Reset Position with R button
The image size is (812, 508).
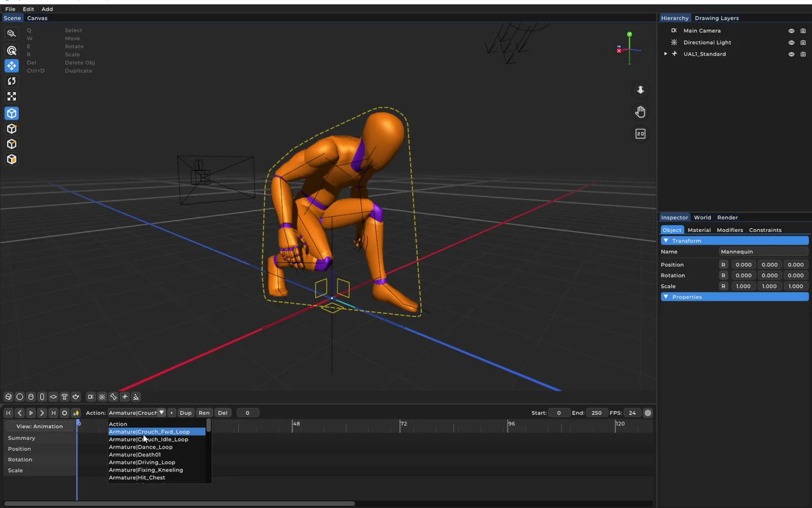point(723,265)
